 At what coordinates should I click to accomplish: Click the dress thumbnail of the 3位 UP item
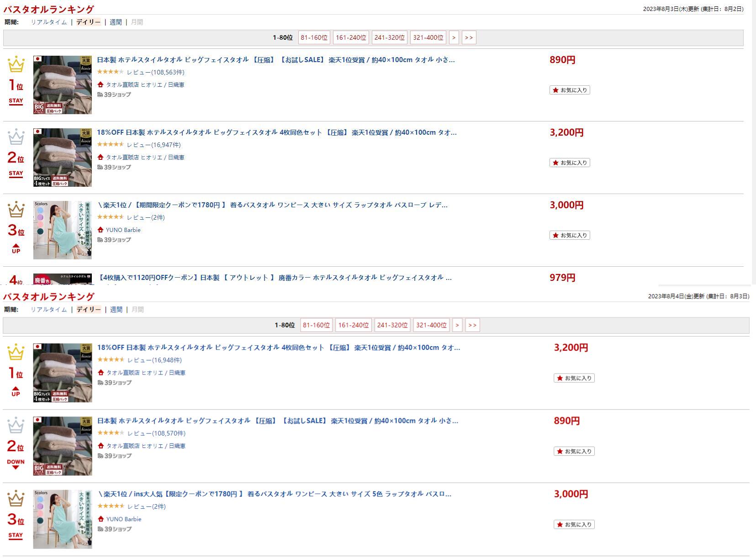click(x=63, y=230)
